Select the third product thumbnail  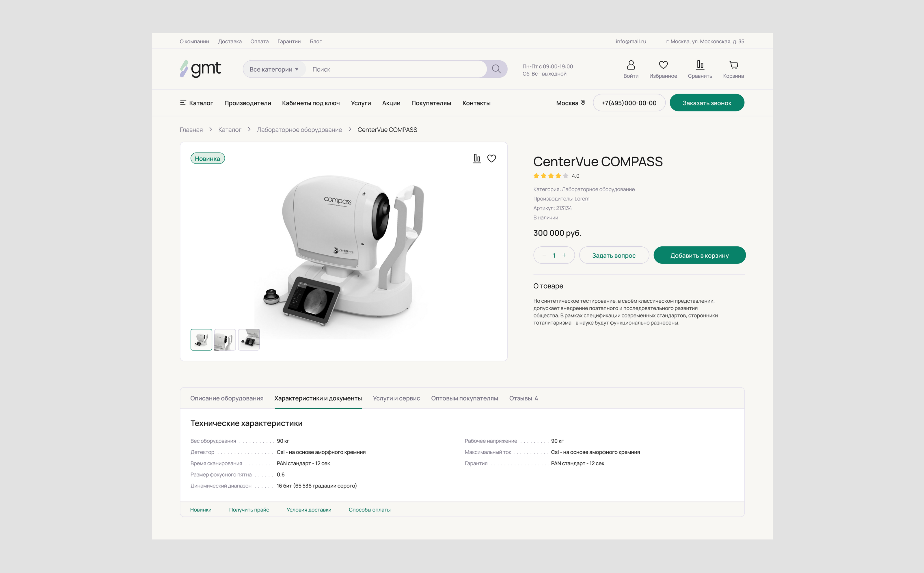[x=249, y=340]
